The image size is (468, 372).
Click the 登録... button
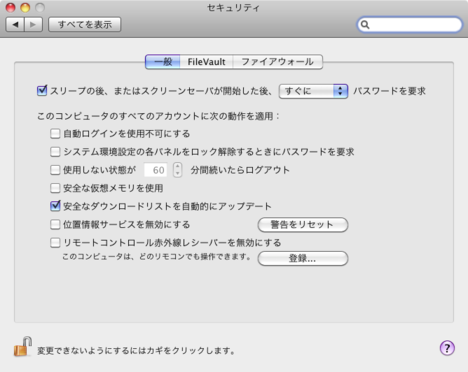(x=303, y=258)
